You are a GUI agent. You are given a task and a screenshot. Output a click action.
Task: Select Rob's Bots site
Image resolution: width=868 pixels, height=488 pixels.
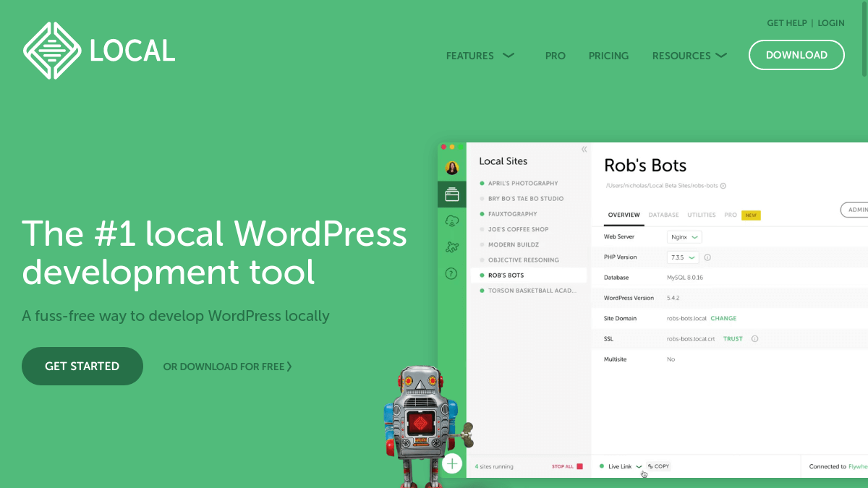pos(529,275)
